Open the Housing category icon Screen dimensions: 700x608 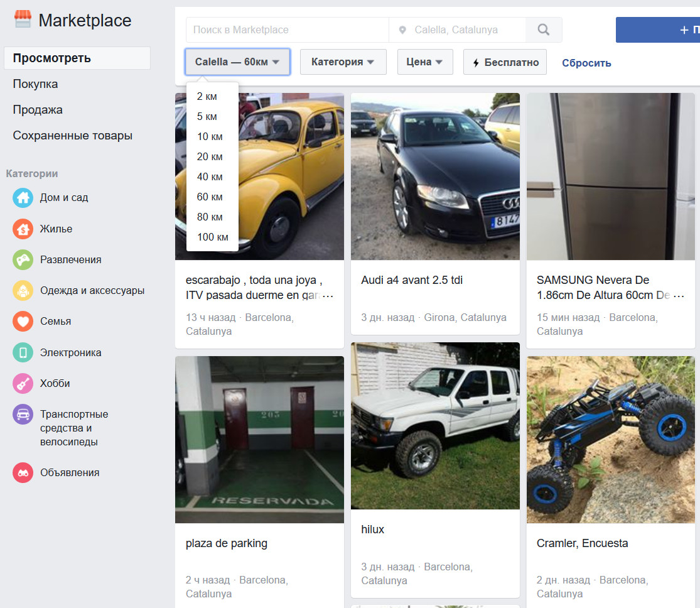[23, 229]
